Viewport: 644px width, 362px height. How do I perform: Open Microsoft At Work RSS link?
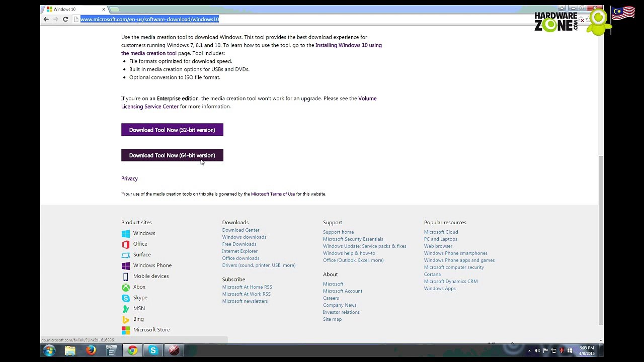tap(247, 294)
